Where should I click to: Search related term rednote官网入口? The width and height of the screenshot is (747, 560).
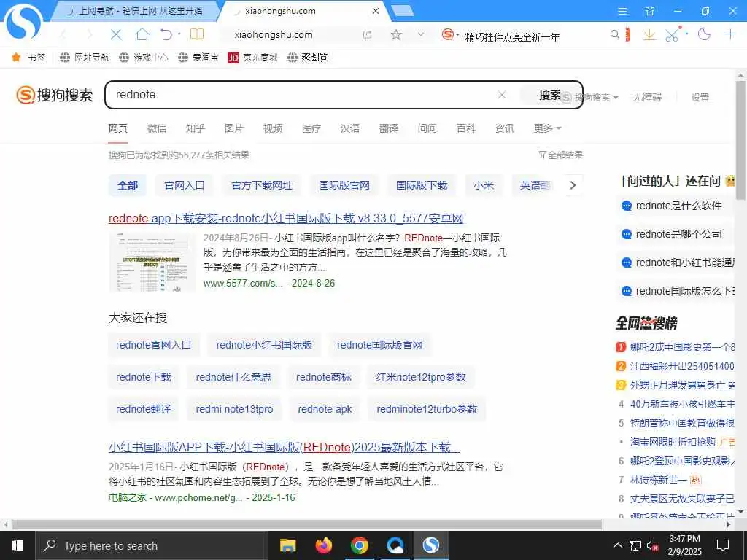(153, 345)
